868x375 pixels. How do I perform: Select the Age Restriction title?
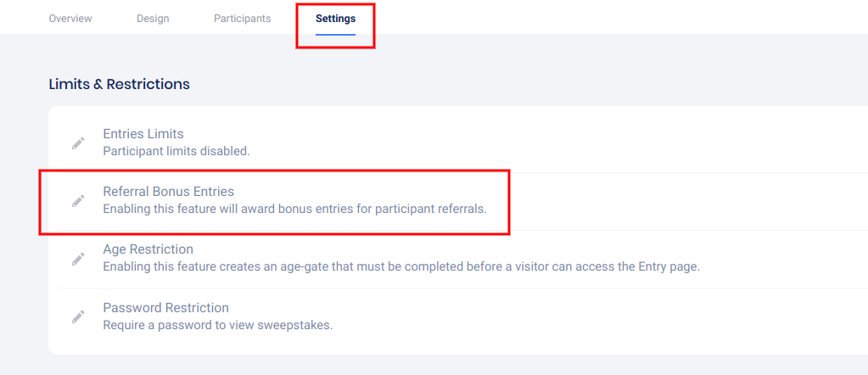pos(148,249)
